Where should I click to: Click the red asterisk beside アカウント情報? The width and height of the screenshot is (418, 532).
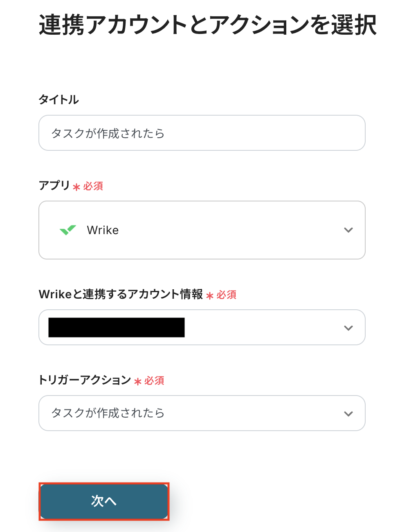[210, 296]
